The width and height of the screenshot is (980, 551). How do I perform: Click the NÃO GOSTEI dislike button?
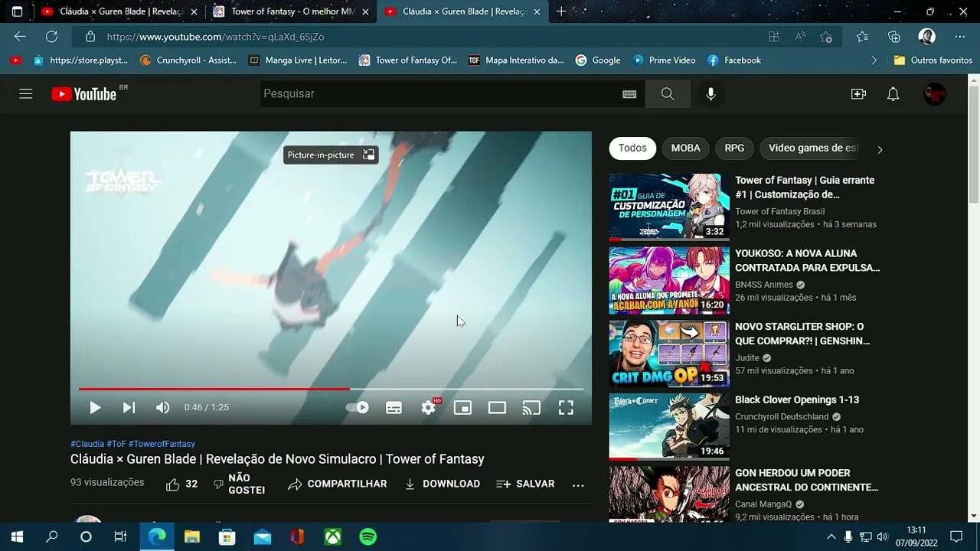[x=240, y=484]
